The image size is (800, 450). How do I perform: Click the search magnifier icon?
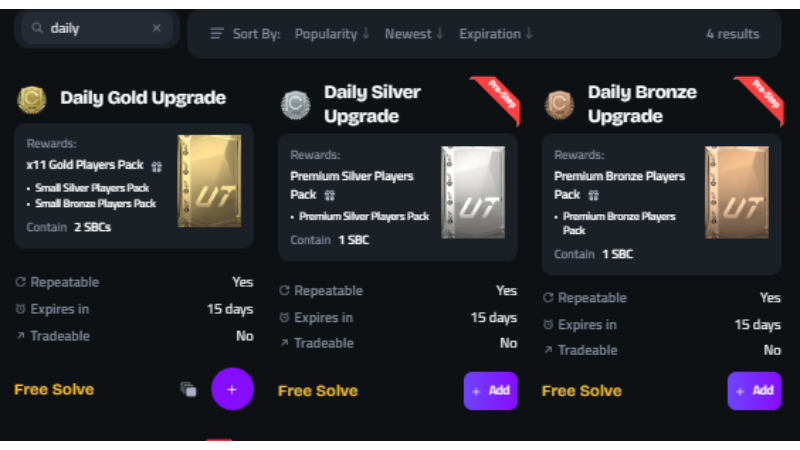pos(37,29)
